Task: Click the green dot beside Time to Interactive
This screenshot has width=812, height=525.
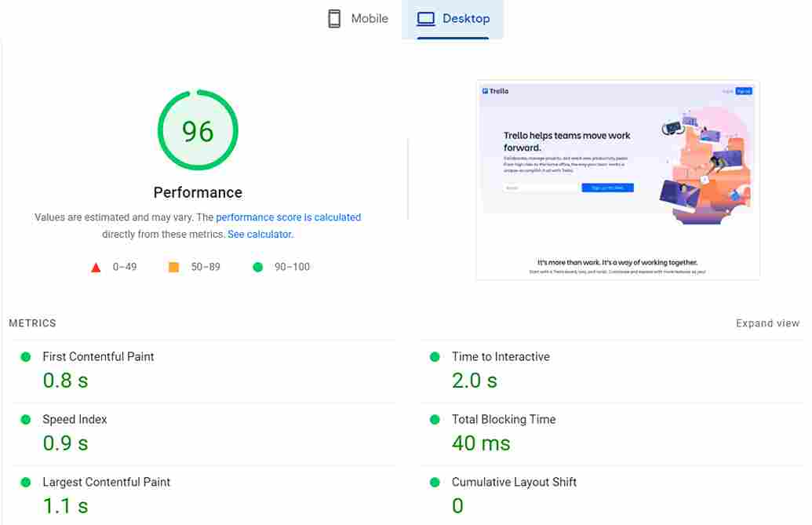Action: tap(434, 355)
